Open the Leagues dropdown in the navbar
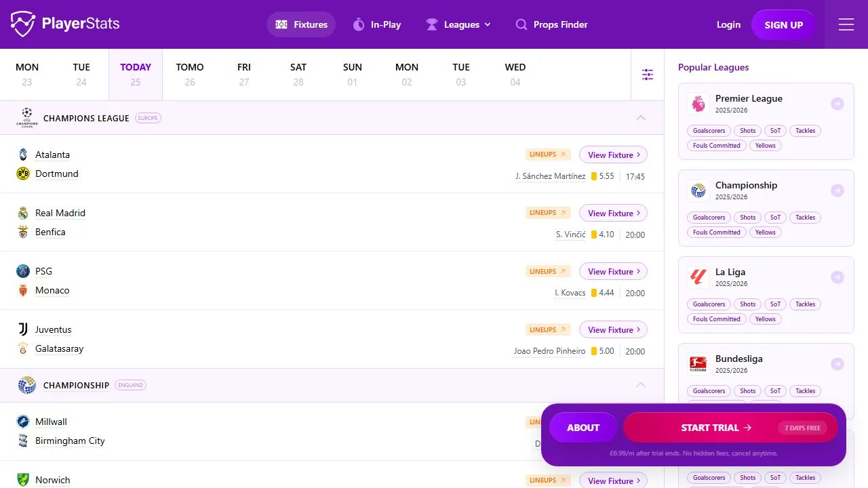The width and height of the screenshot is (868, 488). tap(459, 24)
